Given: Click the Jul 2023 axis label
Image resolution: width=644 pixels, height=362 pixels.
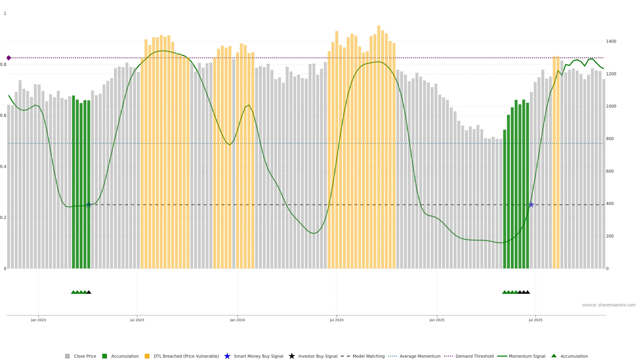Looking at the screenshot, I should (137, 320).
